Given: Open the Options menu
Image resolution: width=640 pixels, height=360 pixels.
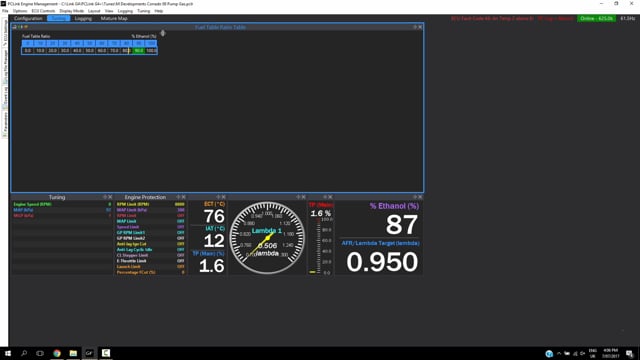Looking at the screenshot, I should point(20,11).
